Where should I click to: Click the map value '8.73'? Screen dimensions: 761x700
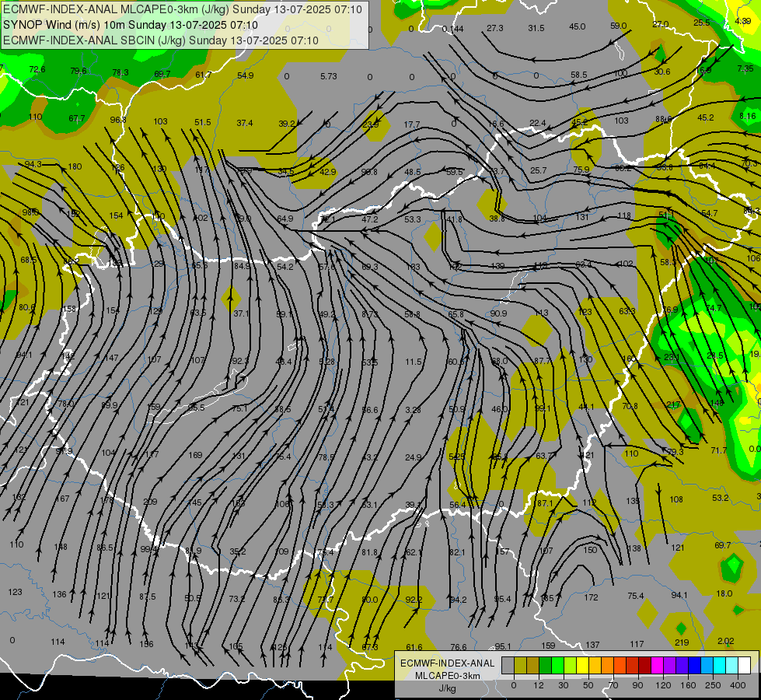point(370,314)
